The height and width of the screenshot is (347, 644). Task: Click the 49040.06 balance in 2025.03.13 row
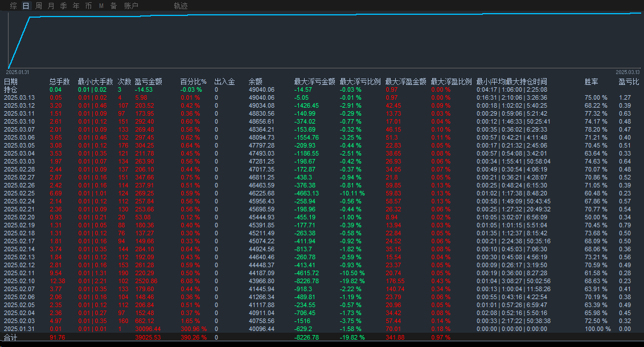point(261,98)
